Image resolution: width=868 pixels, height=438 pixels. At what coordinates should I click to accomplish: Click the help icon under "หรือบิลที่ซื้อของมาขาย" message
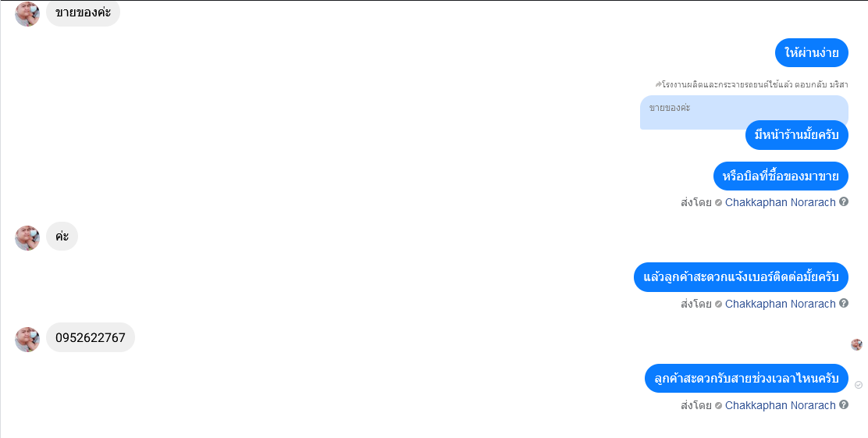click(844, 202)
